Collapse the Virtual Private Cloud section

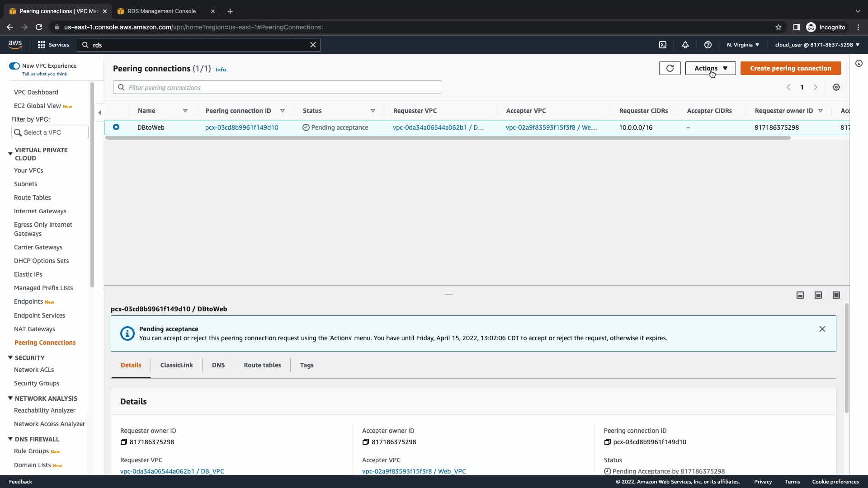(10, 154)
